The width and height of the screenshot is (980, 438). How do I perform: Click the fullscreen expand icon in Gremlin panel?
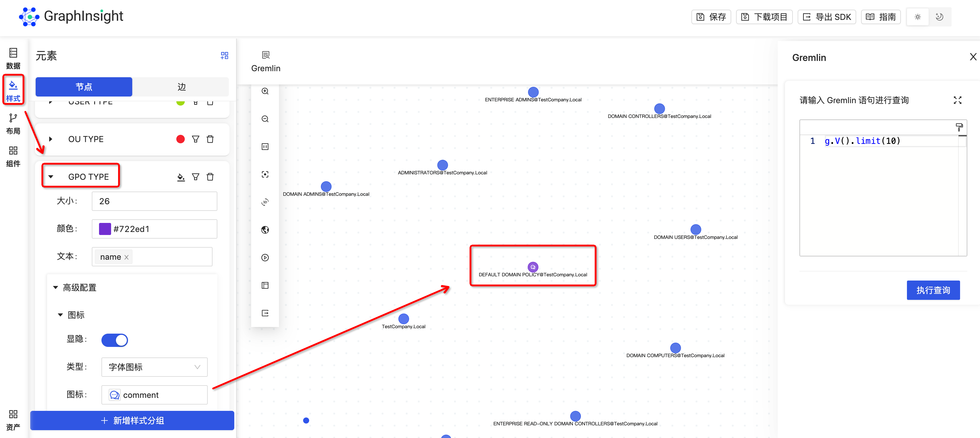point(957,100)
